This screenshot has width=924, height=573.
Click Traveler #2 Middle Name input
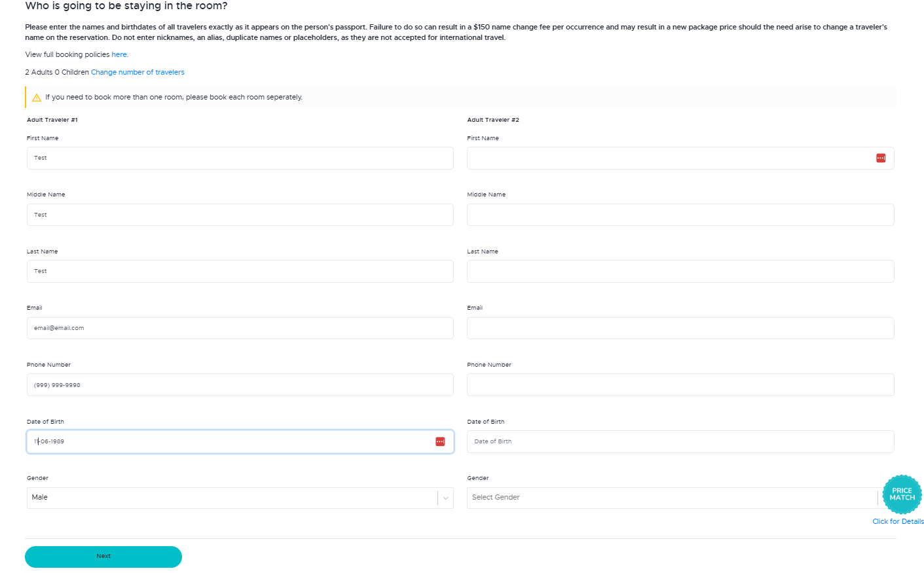click(x=680, y=215)
